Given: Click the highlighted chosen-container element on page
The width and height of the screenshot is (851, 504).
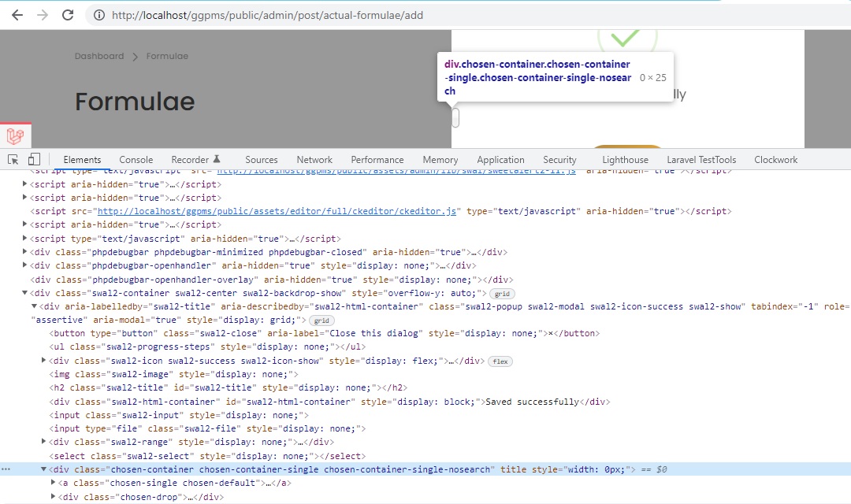Looking at the screenshot, I should [x=455, y=117].
